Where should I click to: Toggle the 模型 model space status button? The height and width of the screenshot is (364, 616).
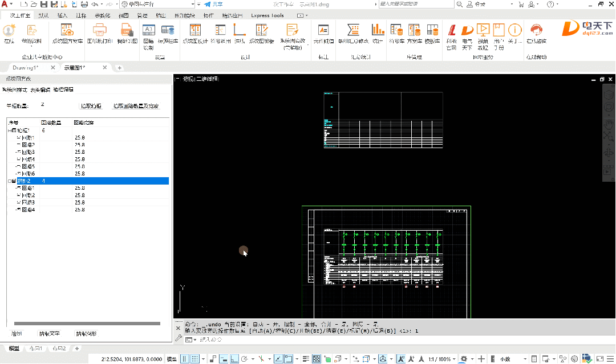coord(171,359)
